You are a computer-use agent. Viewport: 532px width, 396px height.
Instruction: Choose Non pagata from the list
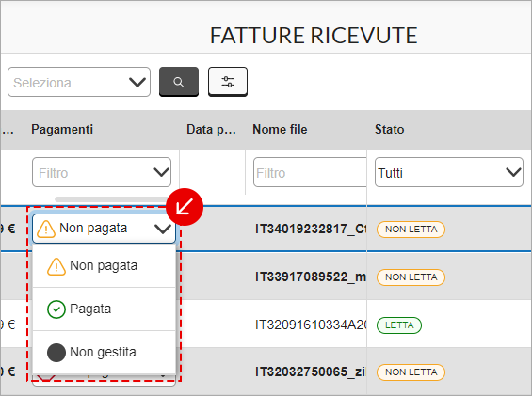105,266
